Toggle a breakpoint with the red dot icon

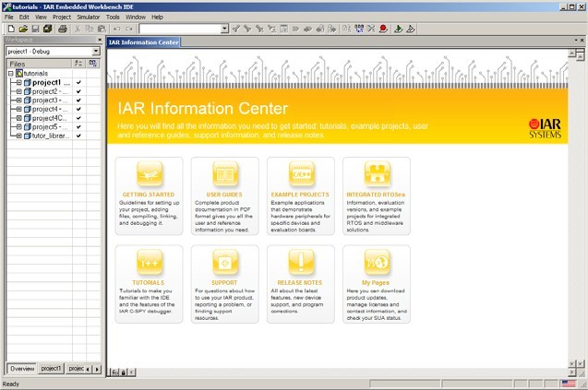click(383, 29)
